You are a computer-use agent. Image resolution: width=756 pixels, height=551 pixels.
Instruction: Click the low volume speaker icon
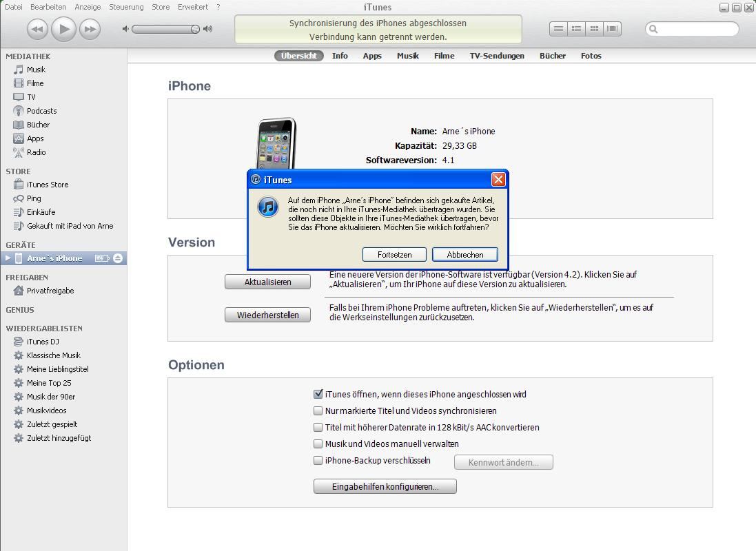point(125,29)
